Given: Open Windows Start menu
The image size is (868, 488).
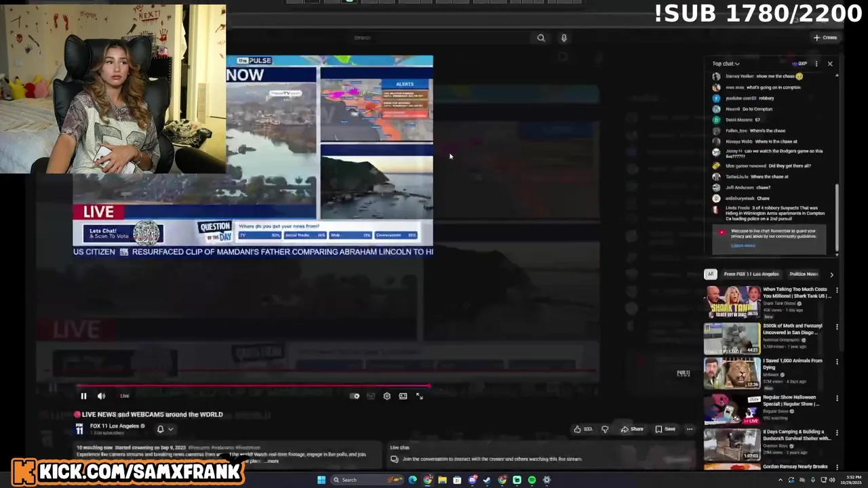Looking at the screenshot, I should click(x=321, y=480).
